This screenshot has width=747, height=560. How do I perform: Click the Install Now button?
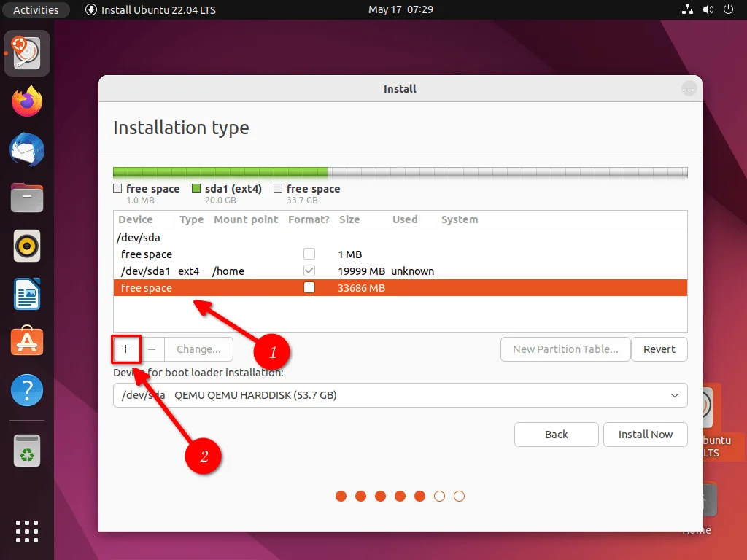645,435
